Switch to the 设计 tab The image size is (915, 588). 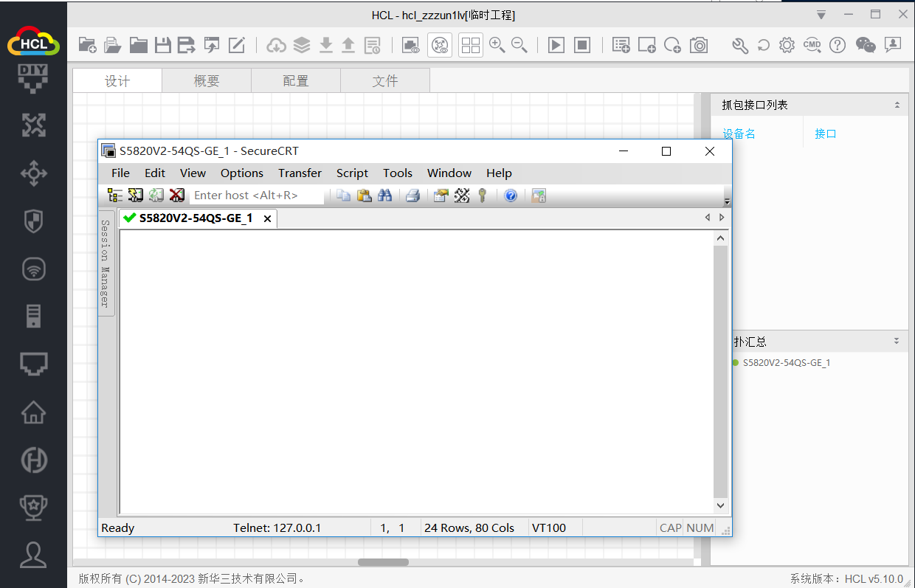pos(117,81)
